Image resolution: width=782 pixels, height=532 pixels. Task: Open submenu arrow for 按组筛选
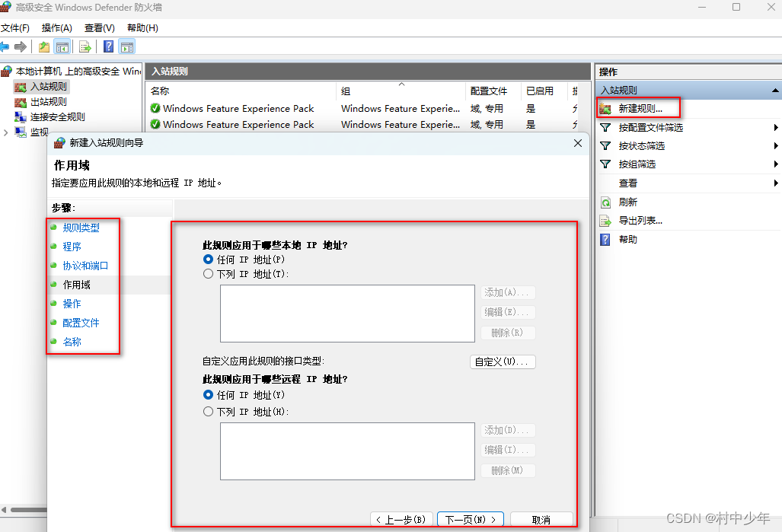click(x=775, y=164)
